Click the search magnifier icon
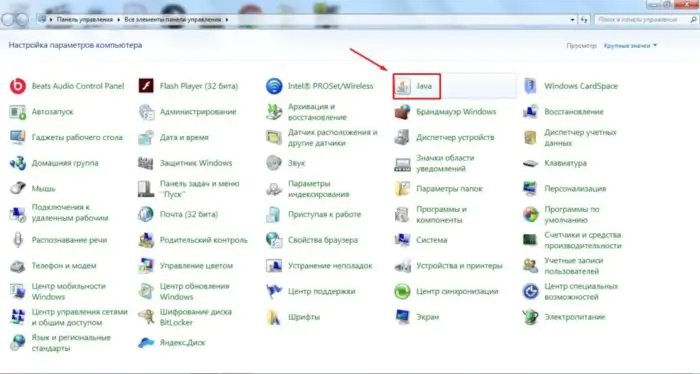 [693, 20]
